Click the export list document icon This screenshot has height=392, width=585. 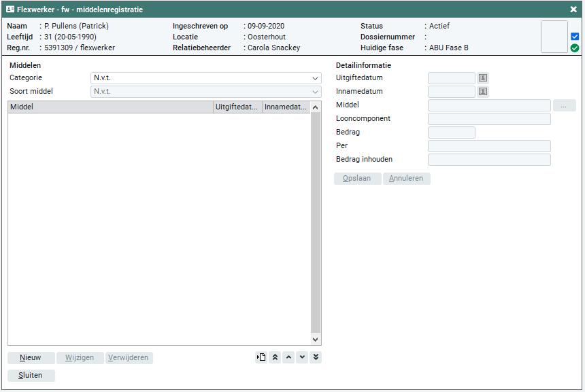[261, 358]
